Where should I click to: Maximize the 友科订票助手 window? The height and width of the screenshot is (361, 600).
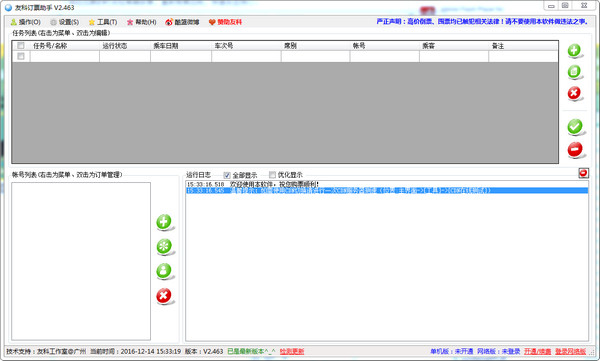[x=565, y=6]
